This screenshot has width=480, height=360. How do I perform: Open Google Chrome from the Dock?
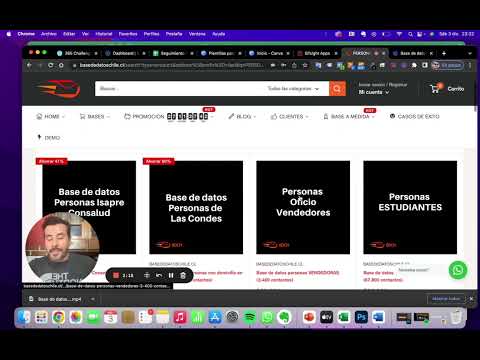[x=59, y=317]
